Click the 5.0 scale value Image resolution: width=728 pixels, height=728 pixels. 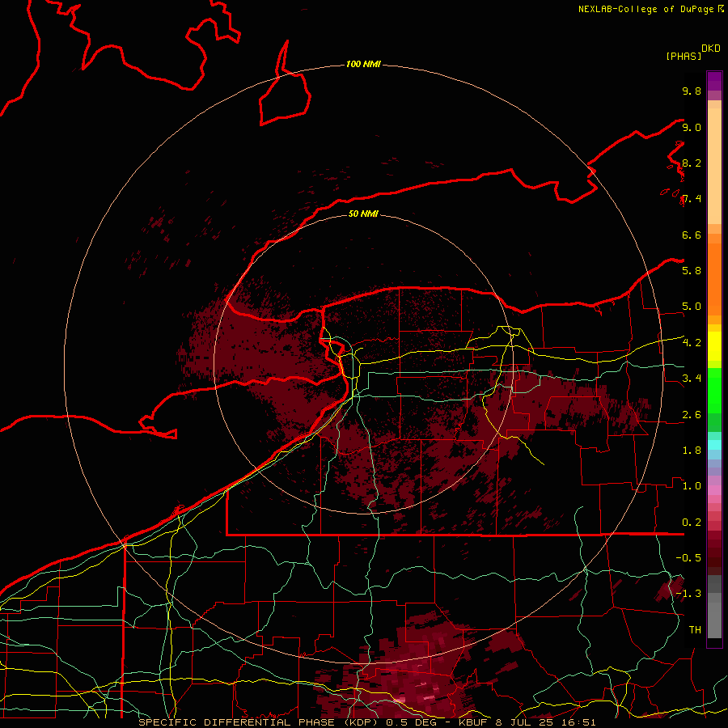pyautogui.click(x=692, y=307)
